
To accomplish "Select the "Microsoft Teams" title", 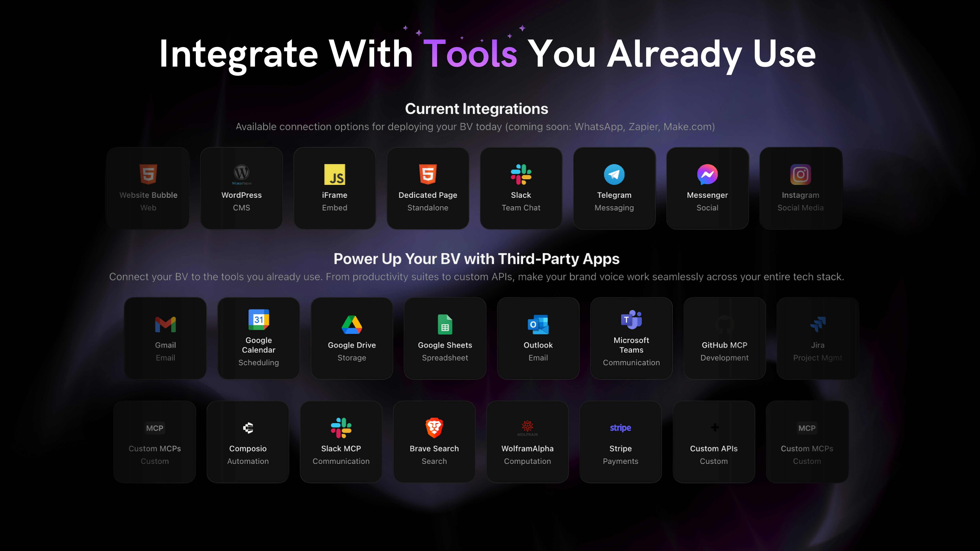I will pos(631,345).
